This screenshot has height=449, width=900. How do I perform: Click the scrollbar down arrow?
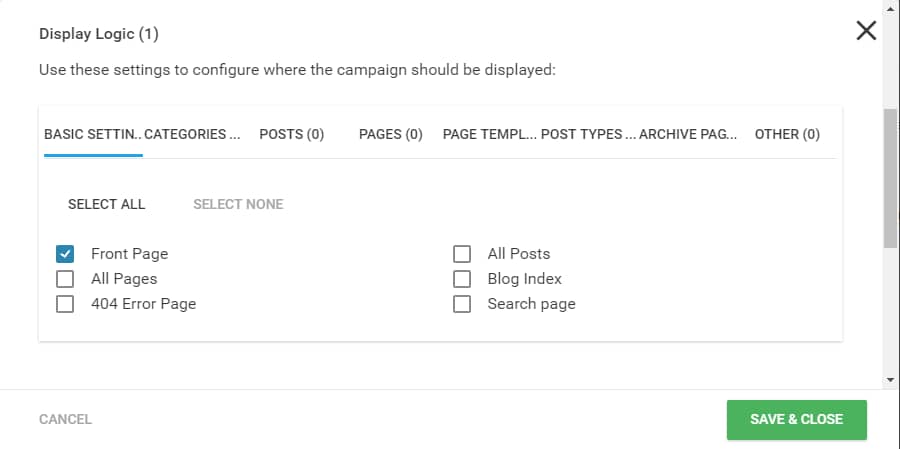coord(891,380)
